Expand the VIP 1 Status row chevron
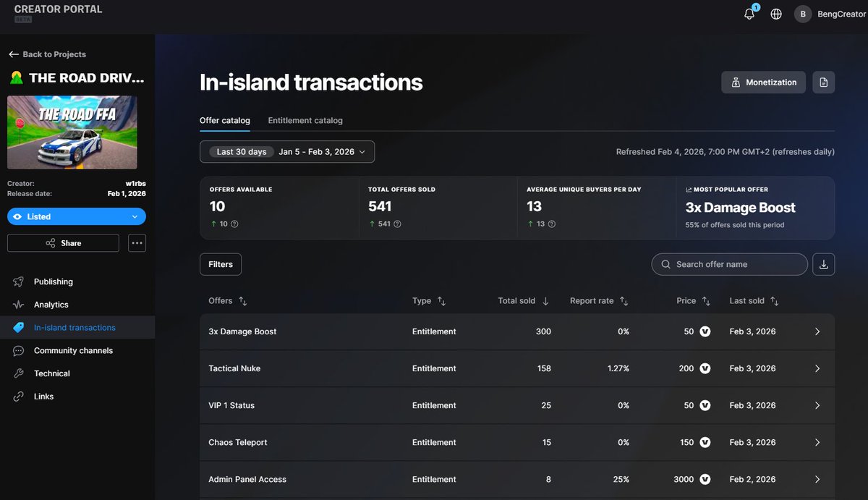This screenshot has width=868, height=500. coord(817,405)
